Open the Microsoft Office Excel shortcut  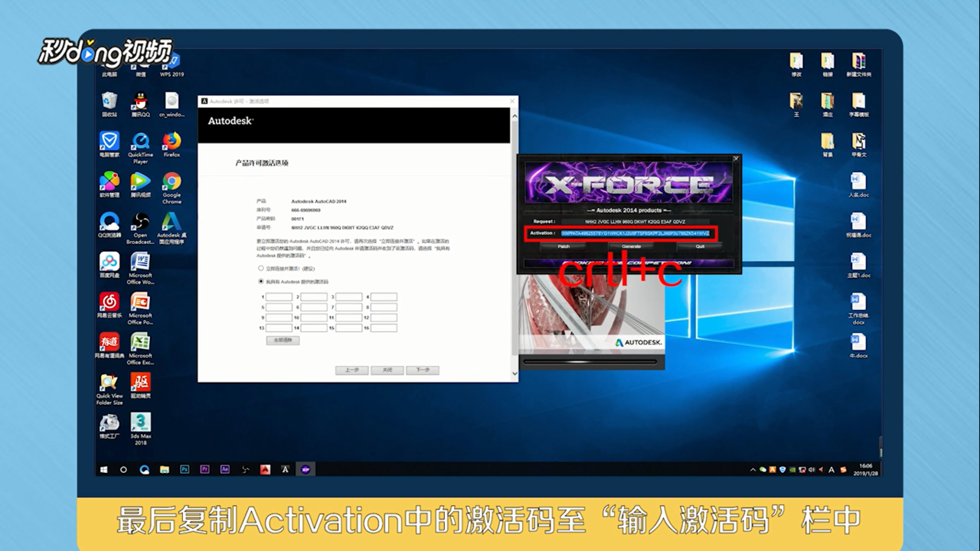[140, 349]
